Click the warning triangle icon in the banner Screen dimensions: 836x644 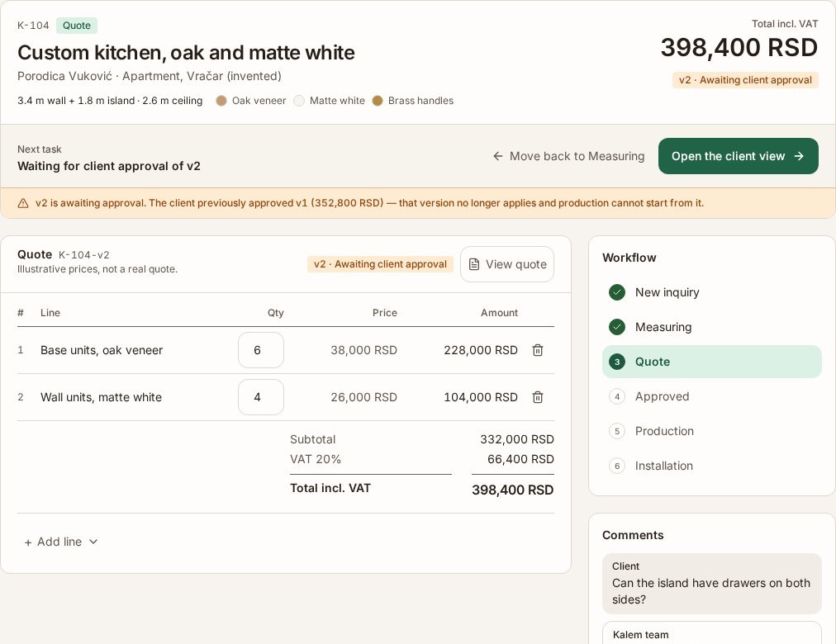pos(23,203)
